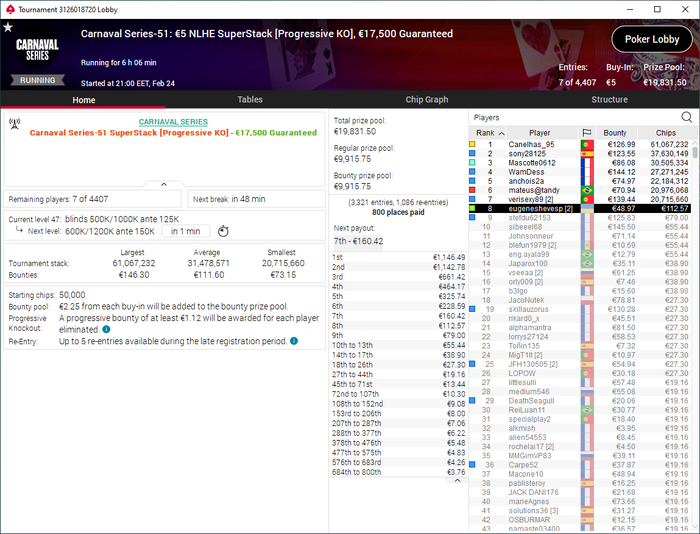Maximize the Tournament Lobby window

657,9
